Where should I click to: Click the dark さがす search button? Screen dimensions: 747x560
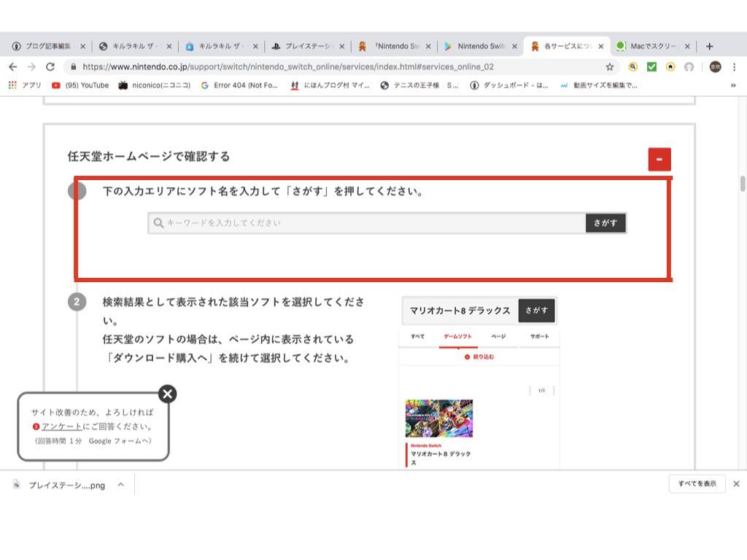(605, 223)
